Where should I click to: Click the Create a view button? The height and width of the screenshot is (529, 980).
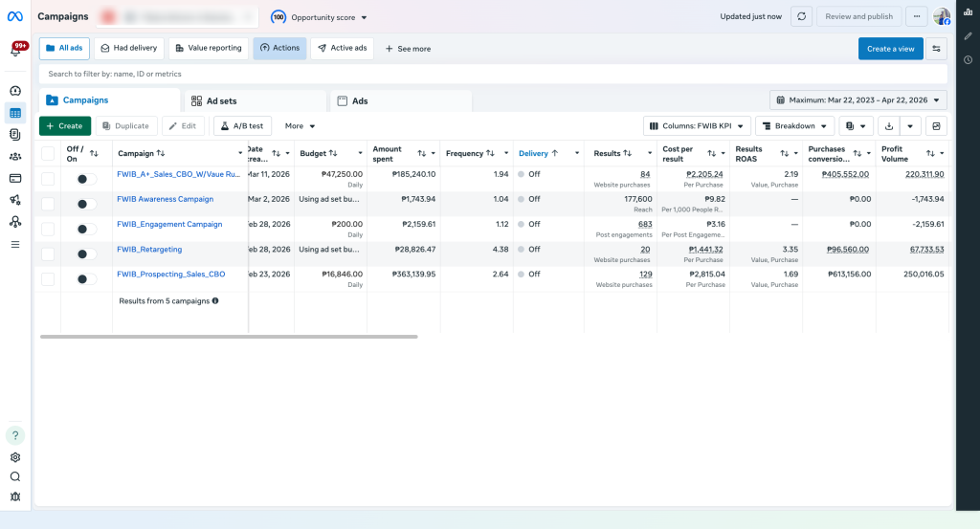[x=890, y=49]
